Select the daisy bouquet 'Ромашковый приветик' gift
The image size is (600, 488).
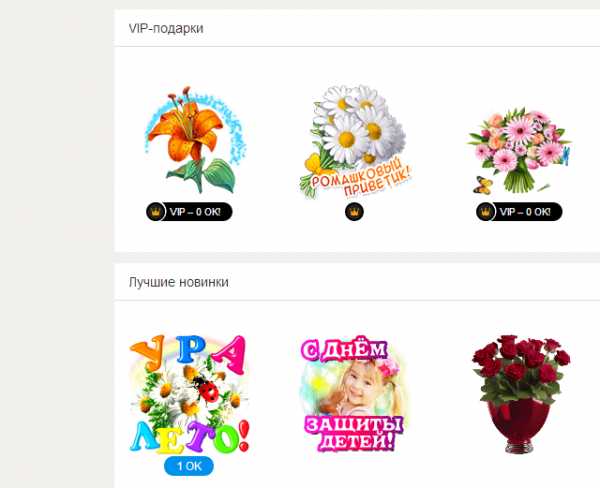tap(355, 142)
